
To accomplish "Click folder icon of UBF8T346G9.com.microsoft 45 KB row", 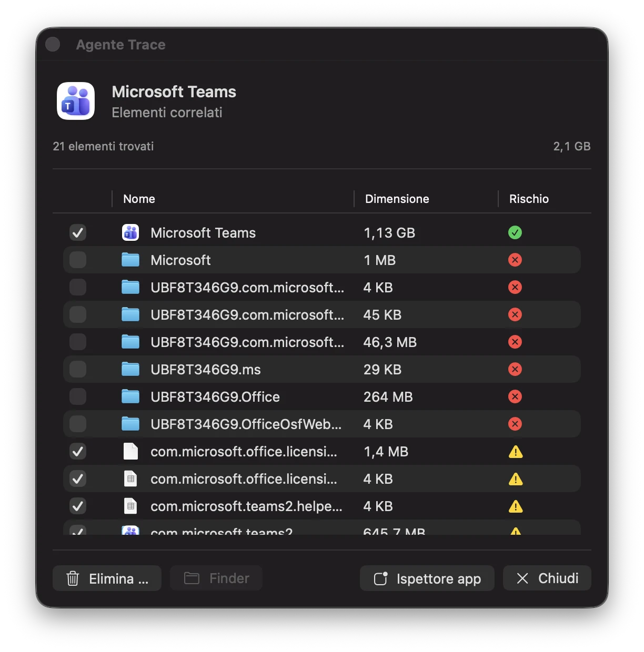I will pos(130,314).
